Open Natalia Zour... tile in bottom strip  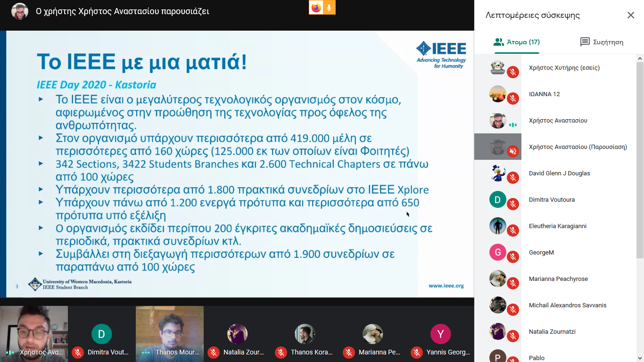click(238, 334)
